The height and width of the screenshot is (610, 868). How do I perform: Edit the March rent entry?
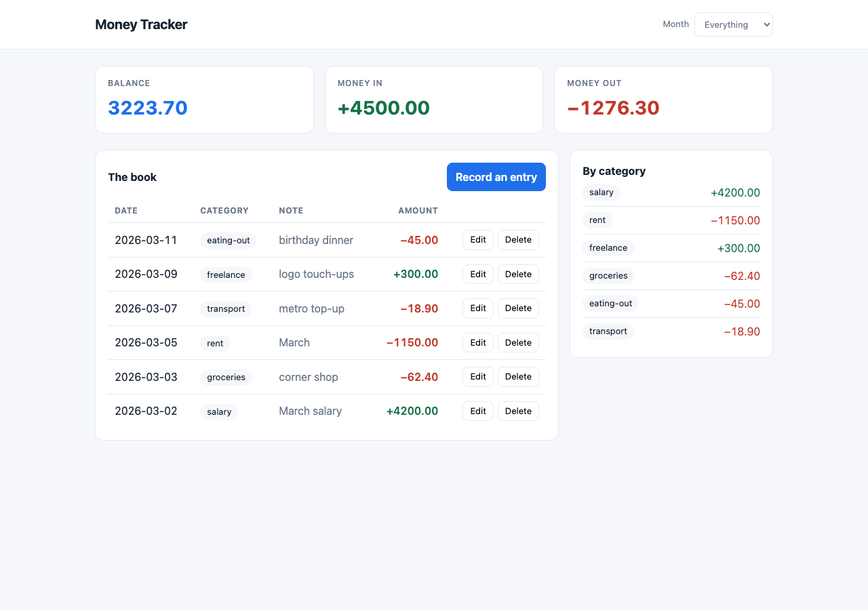point(478,343)
